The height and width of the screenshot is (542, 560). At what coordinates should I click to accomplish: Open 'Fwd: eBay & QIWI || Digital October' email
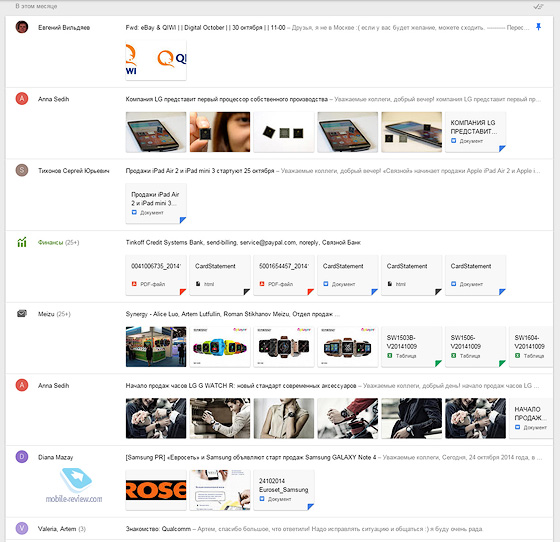[x=205, y=27]
